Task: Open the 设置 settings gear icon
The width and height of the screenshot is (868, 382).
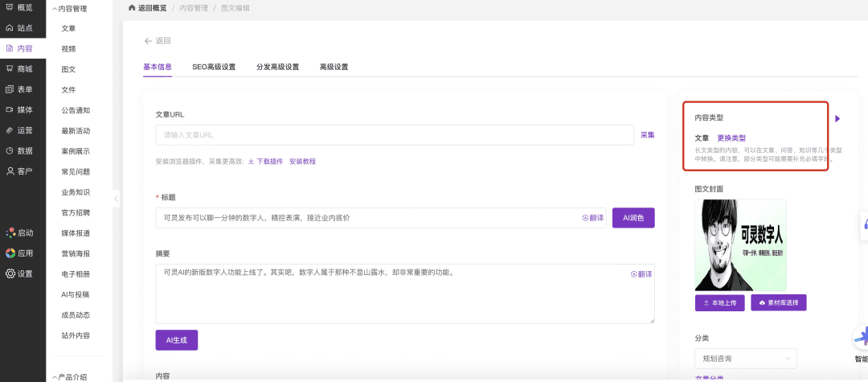Action: coord(10,273)
